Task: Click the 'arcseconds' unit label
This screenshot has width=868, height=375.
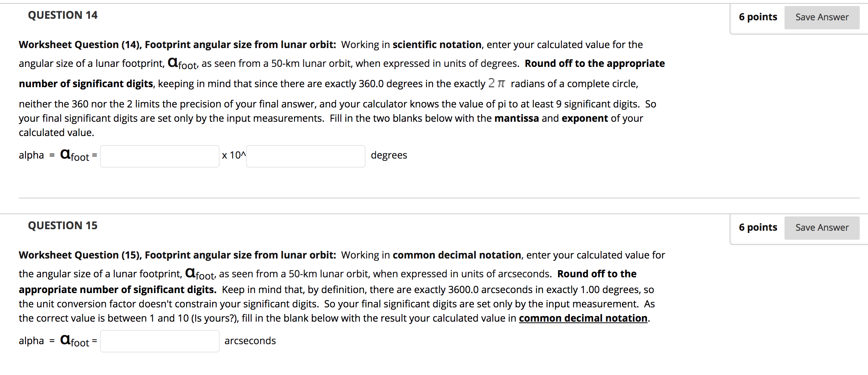Action: (250, 341)
